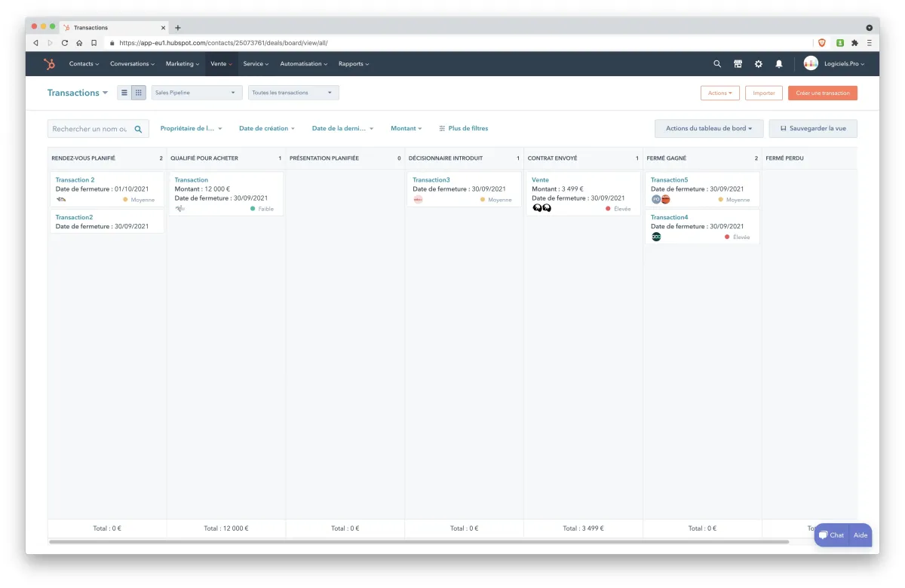Open the Transaction4 deal link
This screenshot has width=905, height=588.
[x=670, y=217]
